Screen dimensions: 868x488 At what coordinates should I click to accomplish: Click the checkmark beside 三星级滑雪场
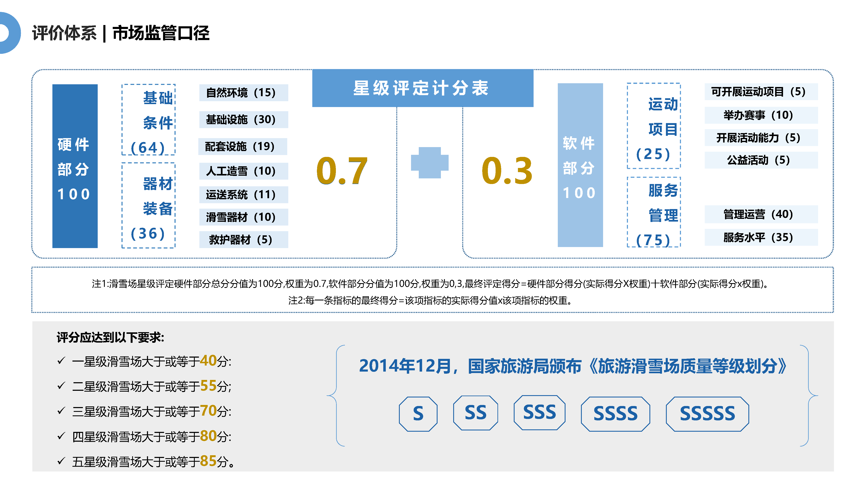click(61, 411)
